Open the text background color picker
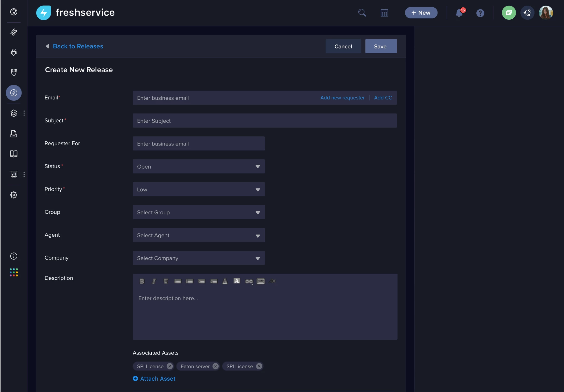The width and height of the screenshot is (564, 392). click(237, 281)
